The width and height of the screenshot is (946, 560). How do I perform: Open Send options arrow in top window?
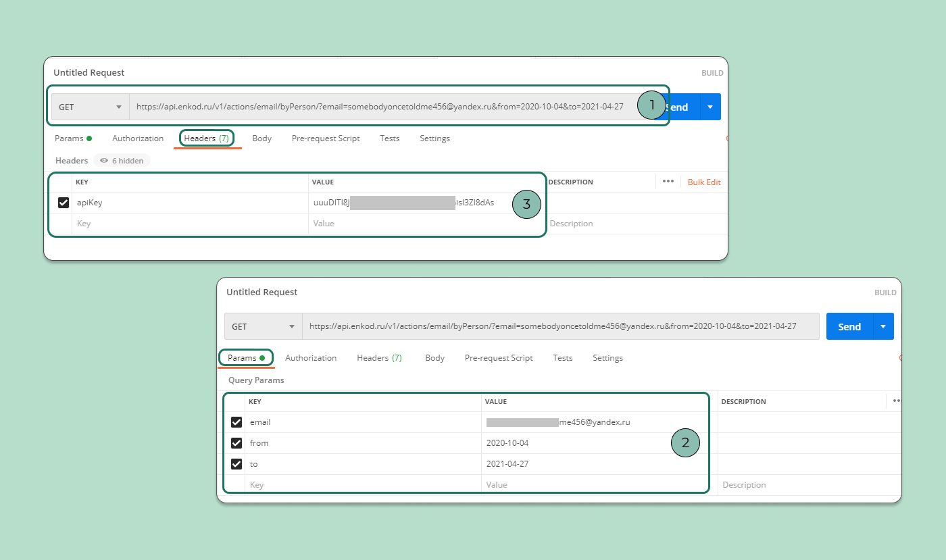point(710,107)
